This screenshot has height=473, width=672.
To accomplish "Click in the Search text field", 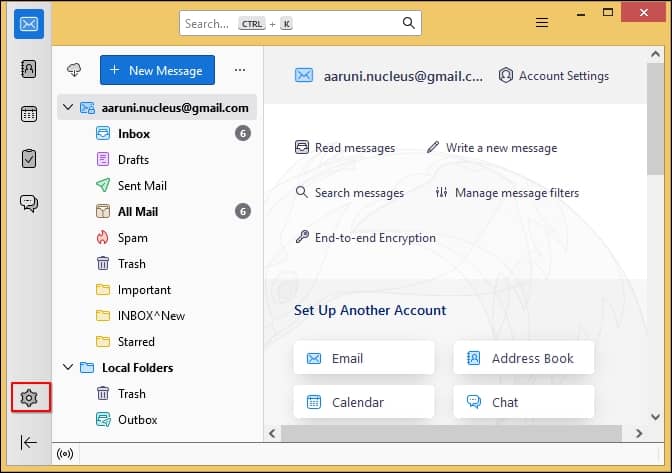I will pos(290,23).
